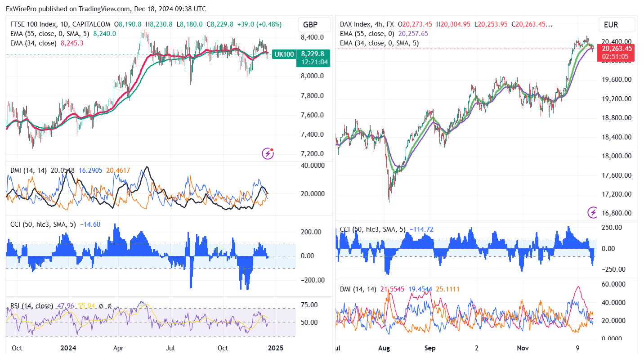Click the Nov time axis label
This screenshot has width=644, height=354.
tap(523, 348)
